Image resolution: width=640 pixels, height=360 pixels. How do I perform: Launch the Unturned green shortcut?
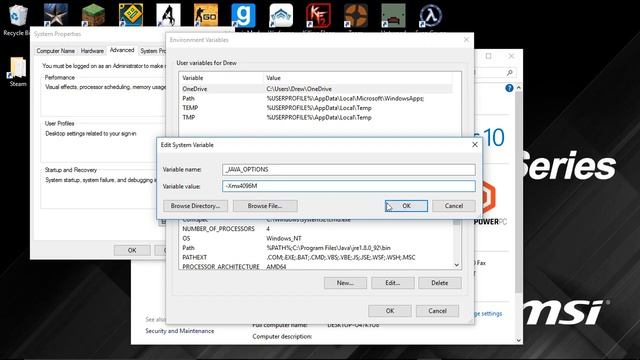coord(393,16)
